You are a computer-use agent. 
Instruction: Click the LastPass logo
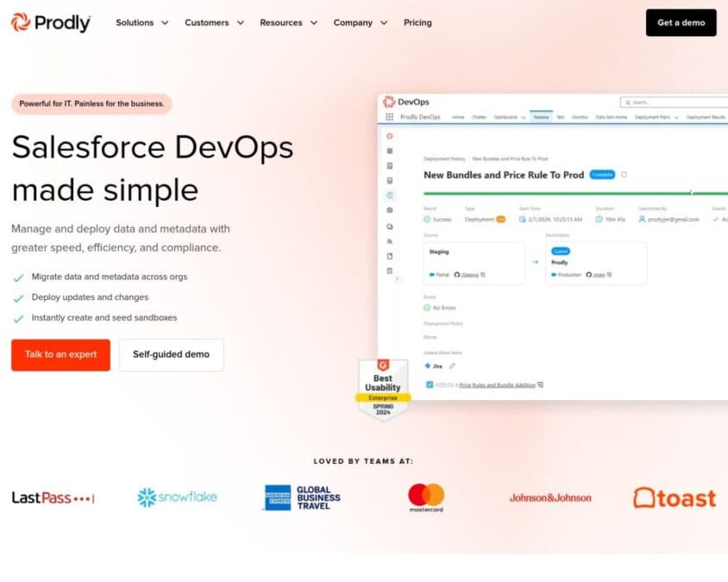pos(53,498)
